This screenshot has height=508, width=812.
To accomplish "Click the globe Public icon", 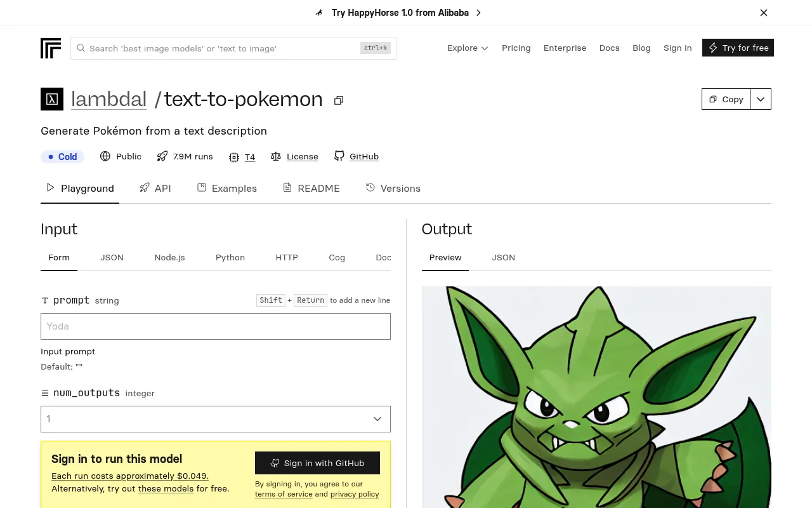I will tap(105, 156).
